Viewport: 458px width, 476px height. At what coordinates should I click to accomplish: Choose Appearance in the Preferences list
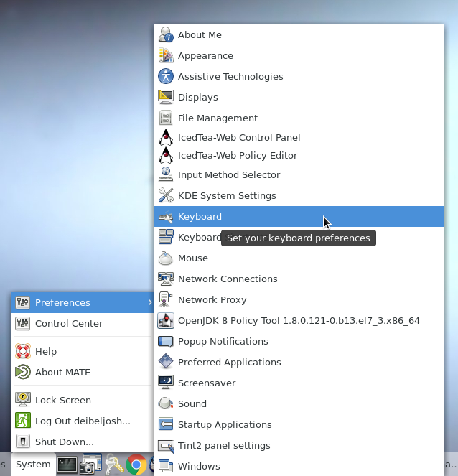tap(205, 55)
